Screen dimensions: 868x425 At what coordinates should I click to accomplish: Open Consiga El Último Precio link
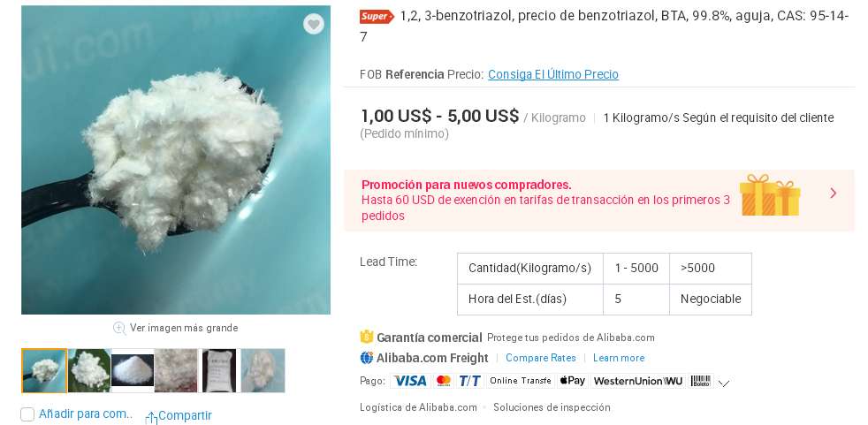point(553,74)
